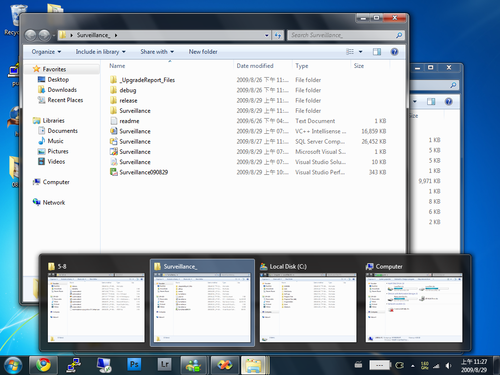Select the Surveillance file folder row
Viewport: 500px width, 375px height.
248,111
